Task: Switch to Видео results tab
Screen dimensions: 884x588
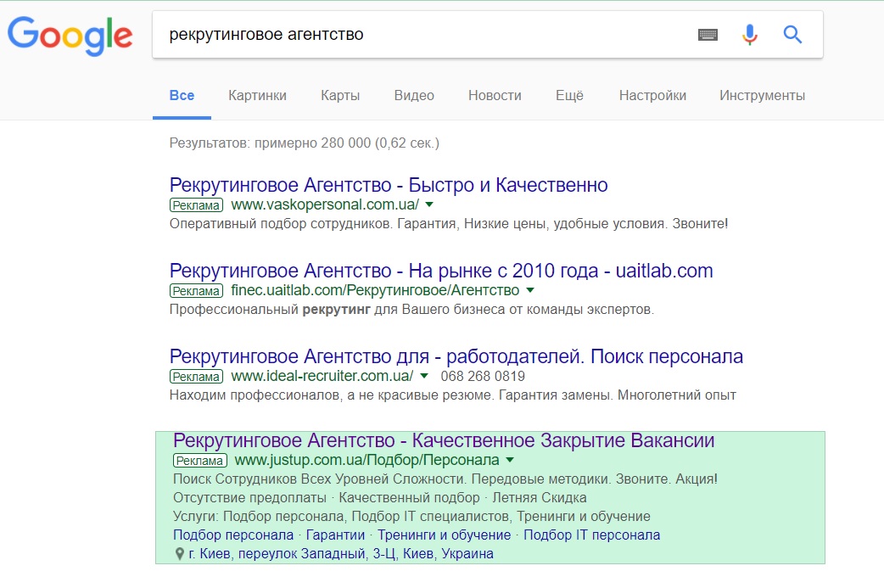Action: pyautogui.click(x=414, y=95)
